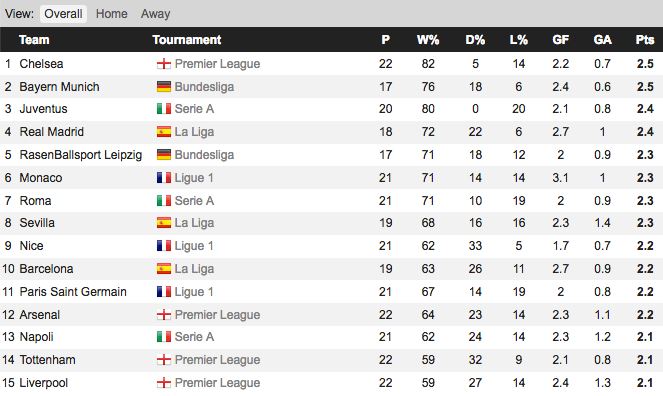Click the Italian flag in the Napoli row

[x=164, y=337]
